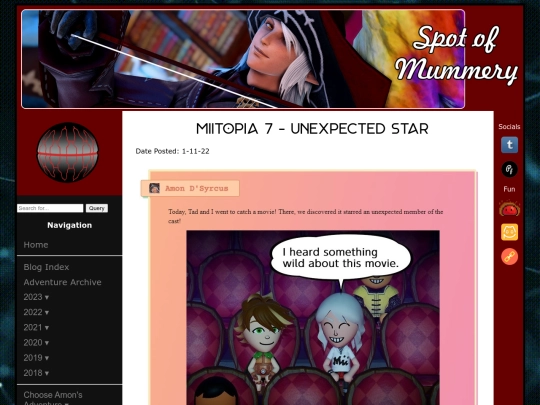Expand the 2021 archive menu
Viewport: 540px width, 405px height.
[x=36, y=327]
